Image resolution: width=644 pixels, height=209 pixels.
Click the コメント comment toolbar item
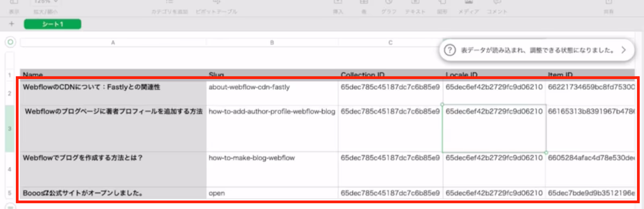tap(497, 7)
